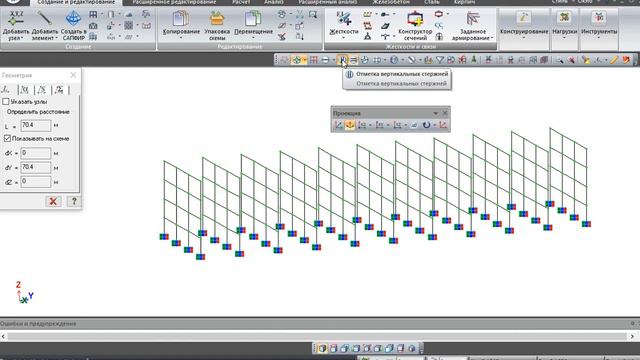
Task: Click the first axes icon in Проекция toolbar
Action: point(338,125)
